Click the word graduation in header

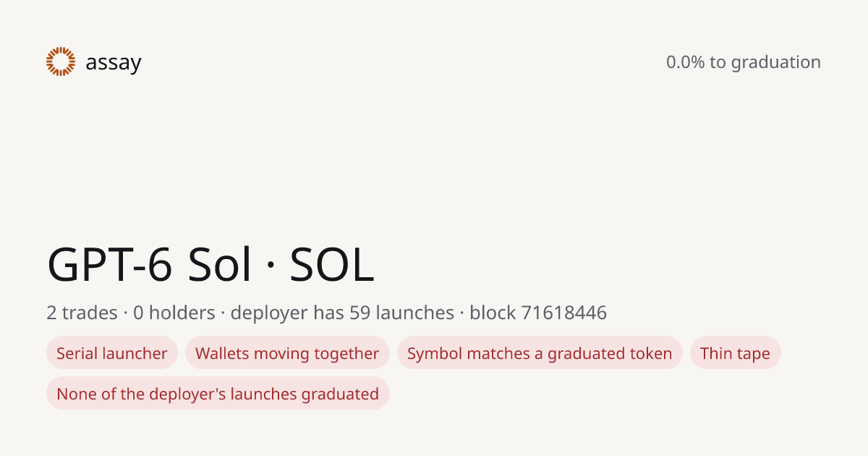click(x=776, y=63)
